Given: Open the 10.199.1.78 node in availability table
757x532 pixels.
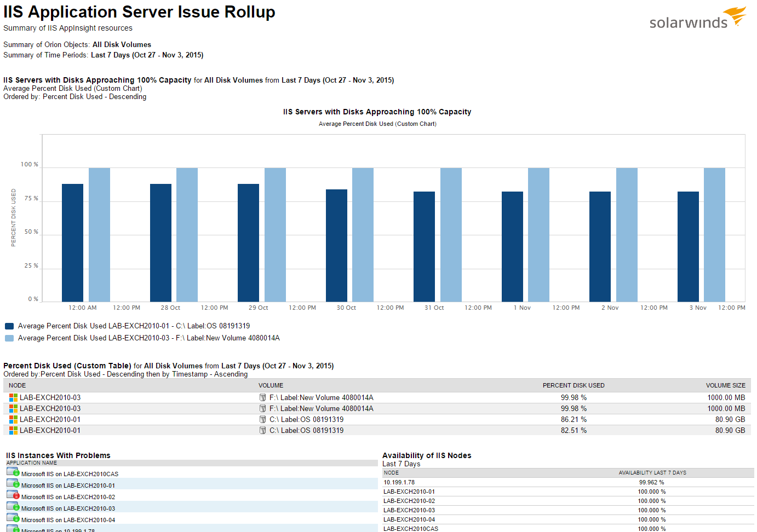Looking at the screenshot, I should 399,483.
